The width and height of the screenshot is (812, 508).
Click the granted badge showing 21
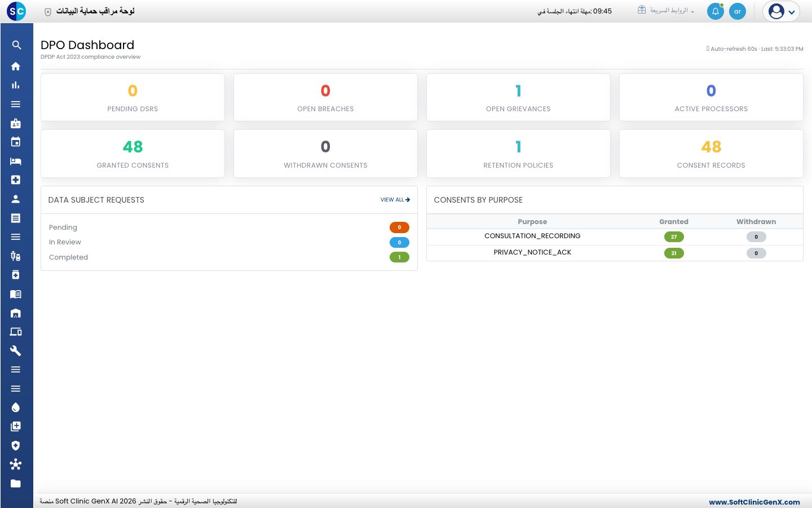coord(674,253)
